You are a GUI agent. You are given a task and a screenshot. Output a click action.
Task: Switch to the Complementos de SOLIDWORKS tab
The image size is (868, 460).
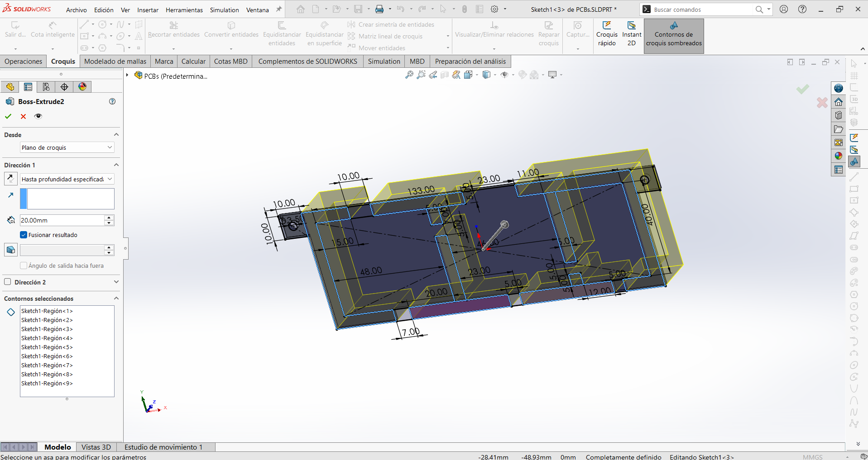(307, 61)
